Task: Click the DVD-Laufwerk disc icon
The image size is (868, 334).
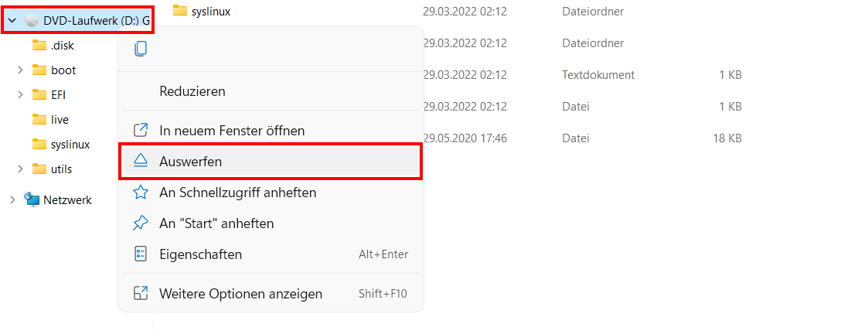Action: (32, 21)
